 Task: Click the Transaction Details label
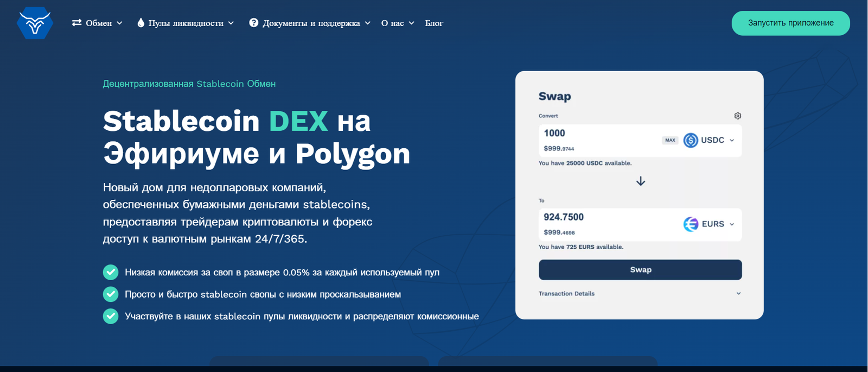pos(566,294)
